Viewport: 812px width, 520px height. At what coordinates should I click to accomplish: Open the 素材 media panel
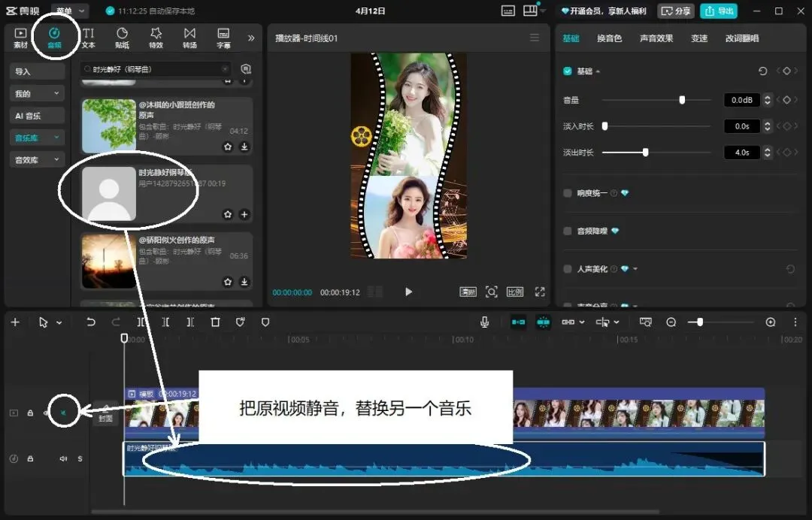tap(20, 38)
